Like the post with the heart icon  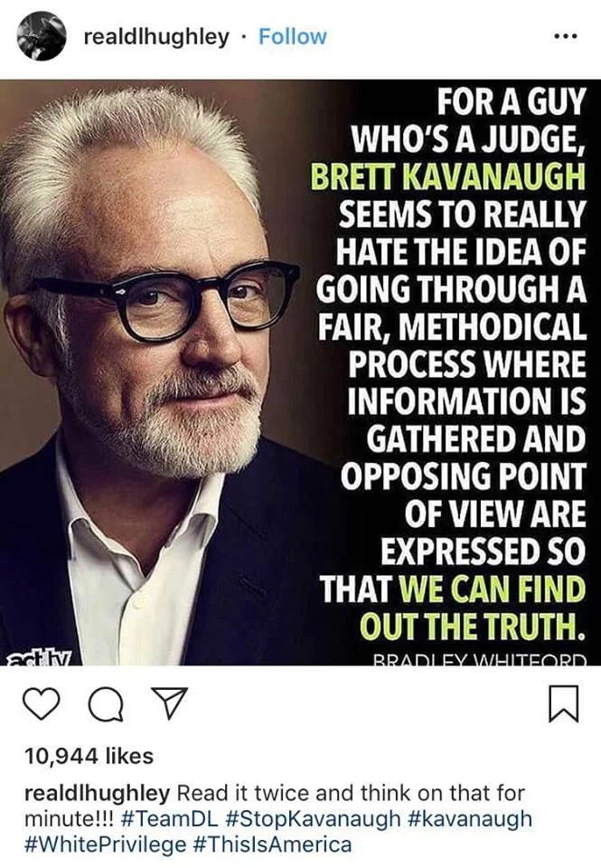42,703
